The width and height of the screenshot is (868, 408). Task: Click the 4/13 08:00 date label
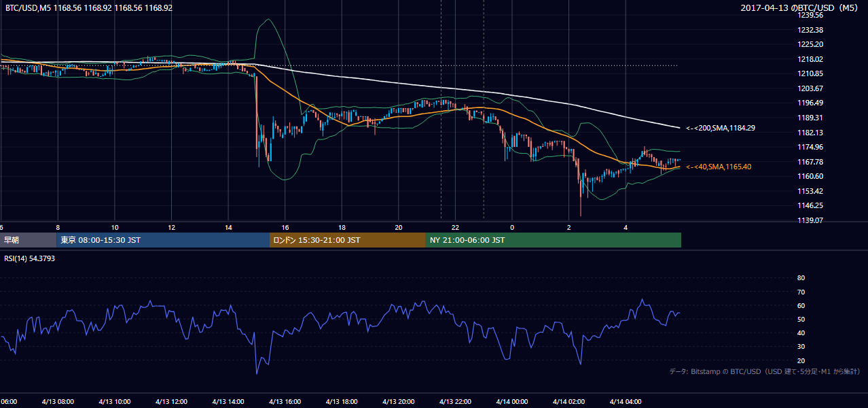click(58, 401)
